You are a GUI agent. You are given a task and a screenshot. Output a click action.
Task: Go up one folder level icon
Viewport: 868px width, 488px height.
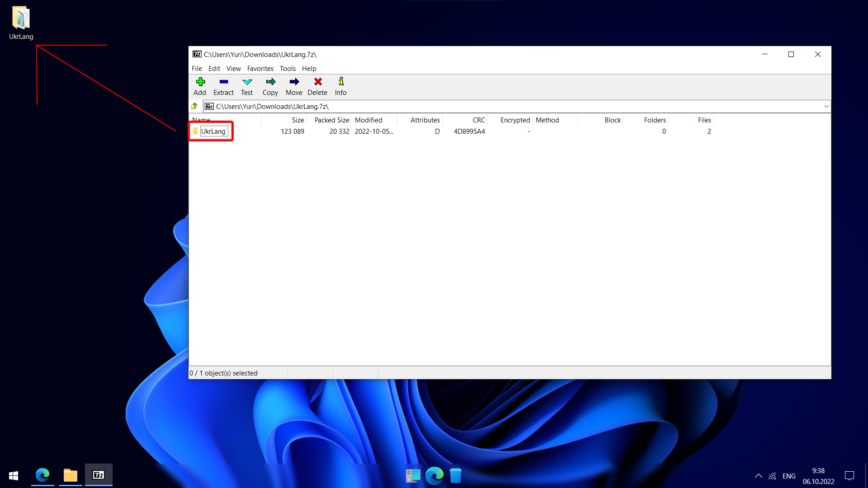[195, 106]
